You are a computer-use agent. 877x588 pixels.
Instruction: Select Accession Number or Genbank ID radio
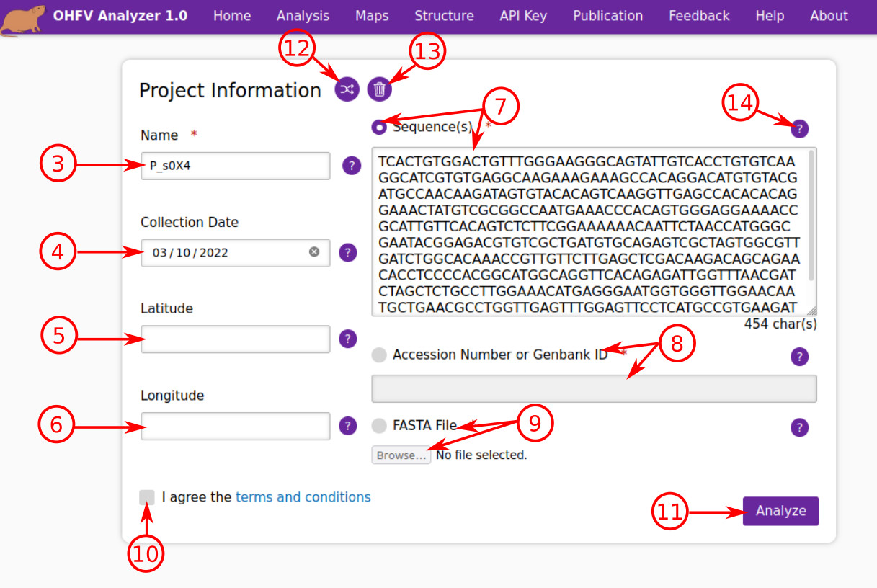379,355
